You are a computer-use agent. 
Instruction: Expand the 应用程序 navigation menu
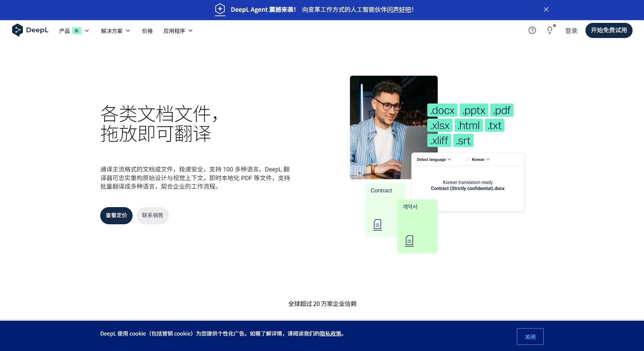(178, 31)
